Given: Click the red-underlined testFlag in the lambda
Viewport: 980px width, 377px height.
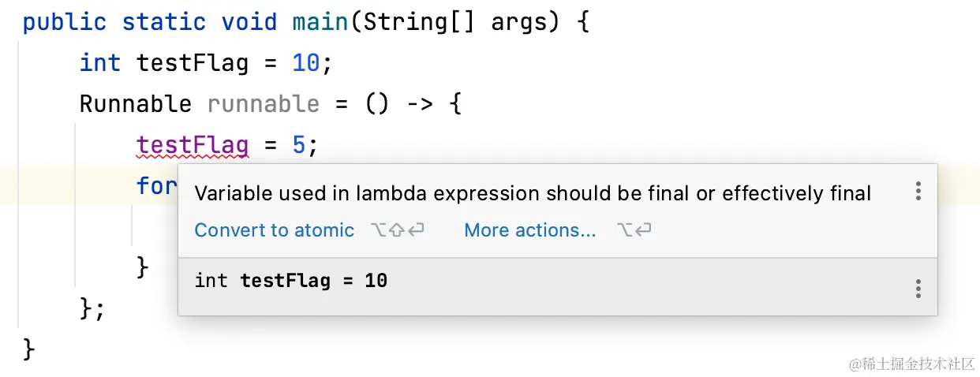Looking at the screenshot, I should [x=193, y=145].
